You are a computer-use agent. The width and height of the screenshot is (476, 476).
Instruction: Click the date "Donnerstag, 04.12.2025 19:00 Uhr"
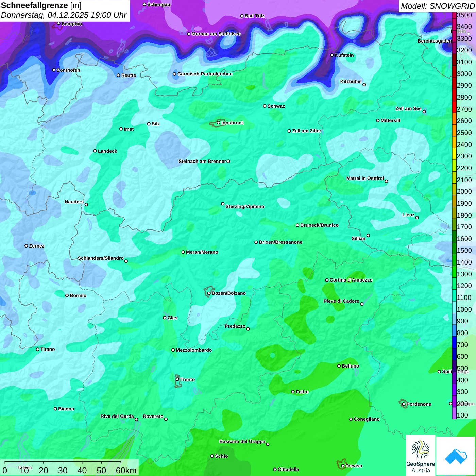(64, 15)
